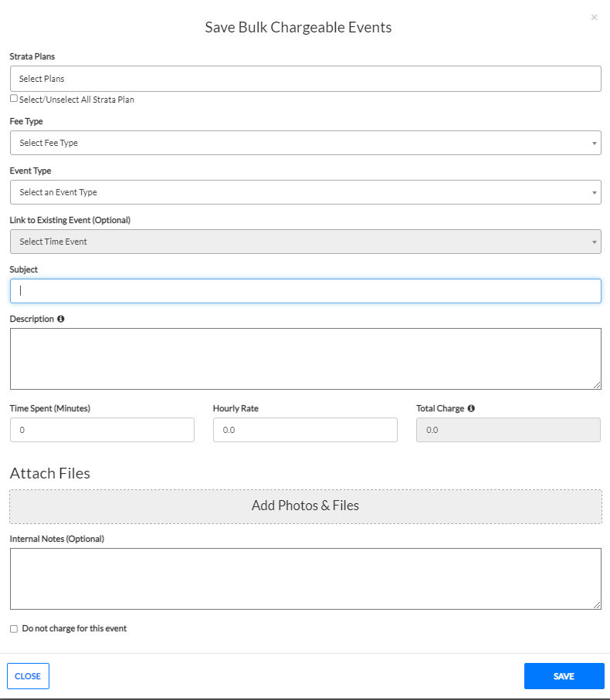Click inside the Internal Notes text area
Image resolution: width=610 pixels, height=700 pixels.
305,579
